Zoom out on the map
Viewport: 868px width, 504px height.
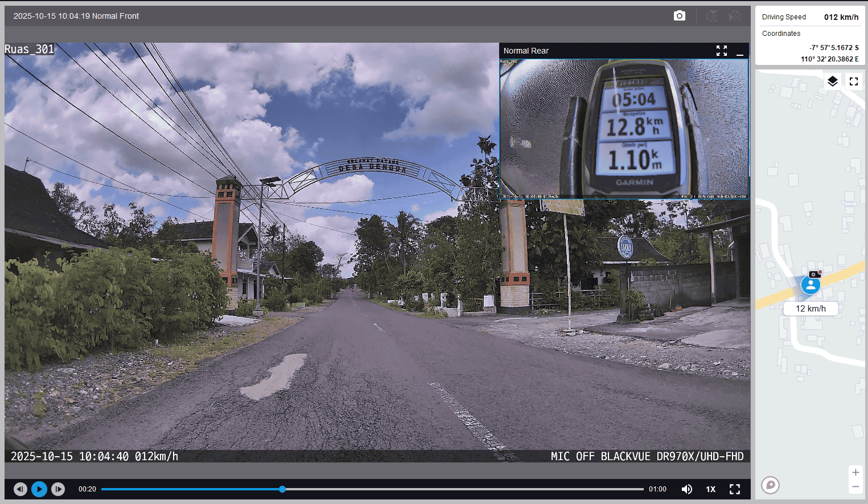point(855,486)
